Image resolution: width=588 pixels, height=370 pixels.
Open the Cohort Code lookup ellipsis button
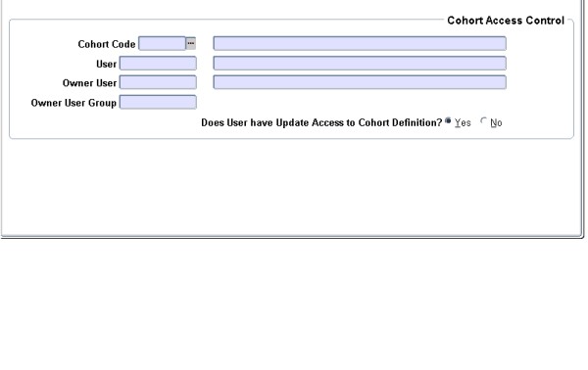pyautogui.click(x=190, y=43)
